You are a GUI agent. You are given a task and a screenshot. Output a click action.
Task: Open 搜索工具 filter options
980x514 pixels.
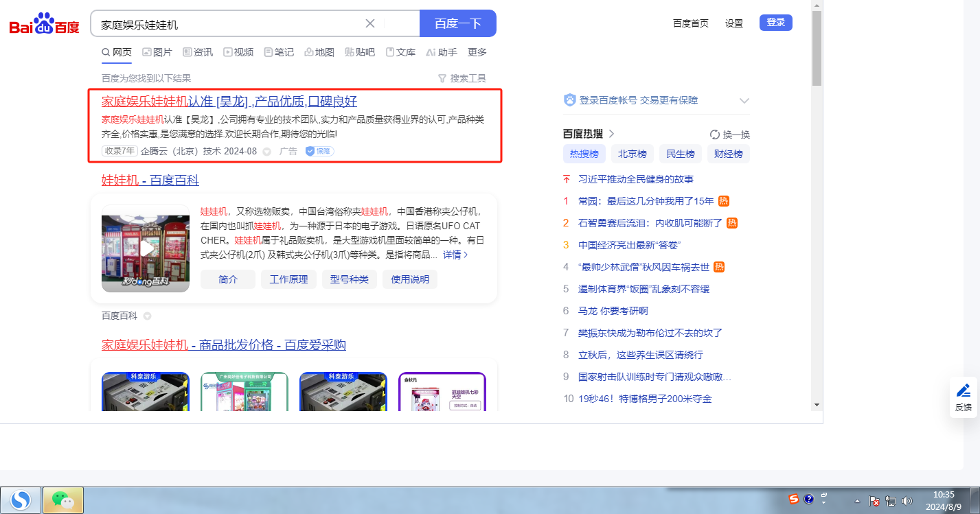(461, 78)
